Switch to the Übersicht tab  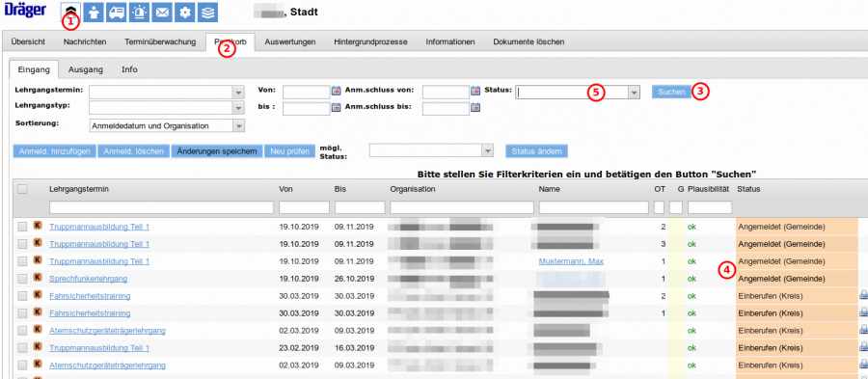click(x=28, y=41)
